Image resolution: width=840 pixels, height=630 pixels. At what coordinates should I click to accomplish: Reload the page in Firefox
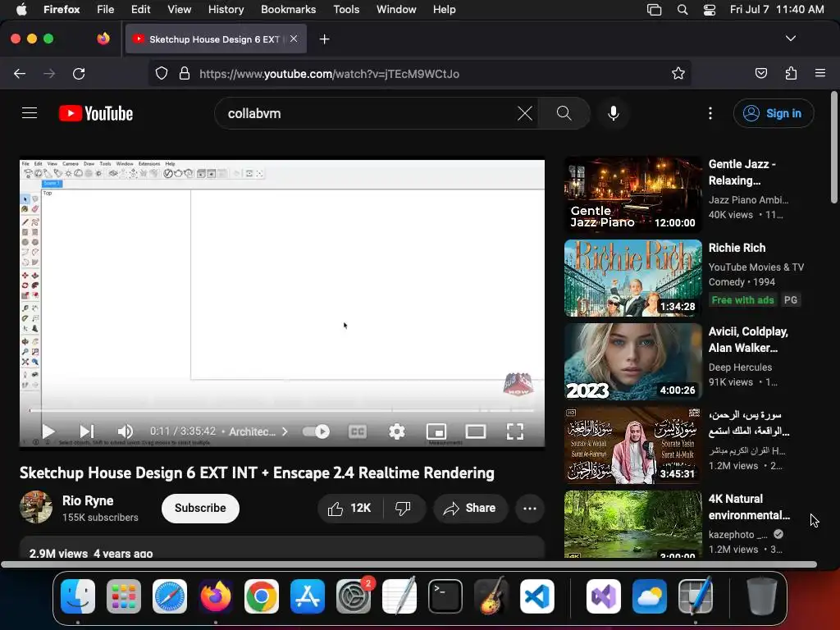pos(79,73)
